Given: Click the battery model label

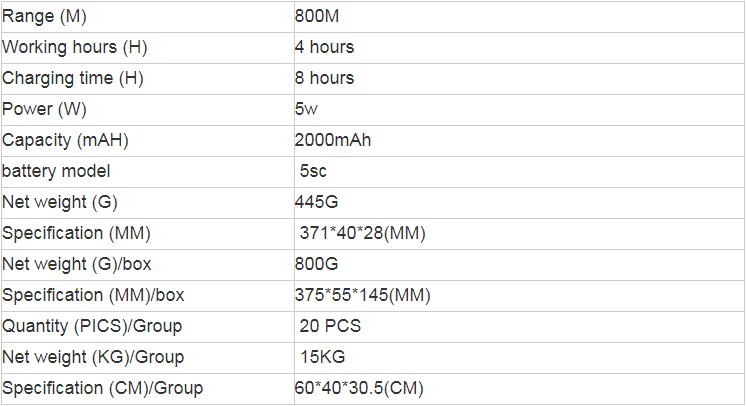Looking at the screenshot, I should (x=56, y=171).
